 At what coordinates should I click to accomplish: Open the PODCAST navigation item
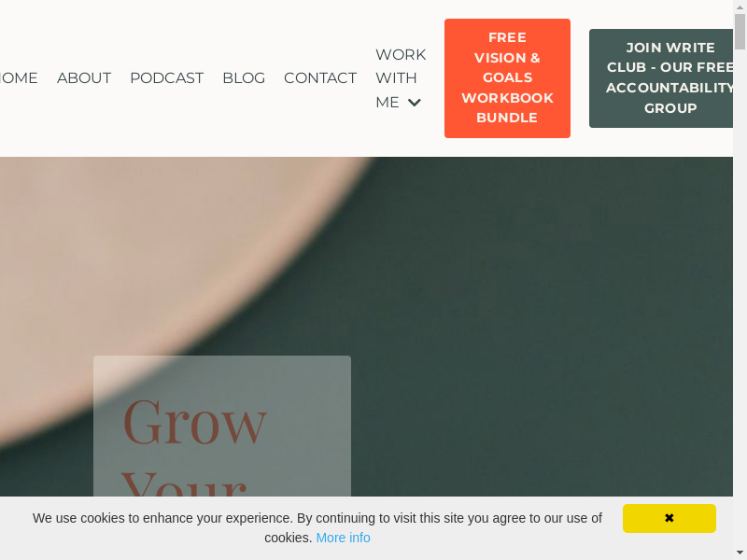[x=167, y=77]
